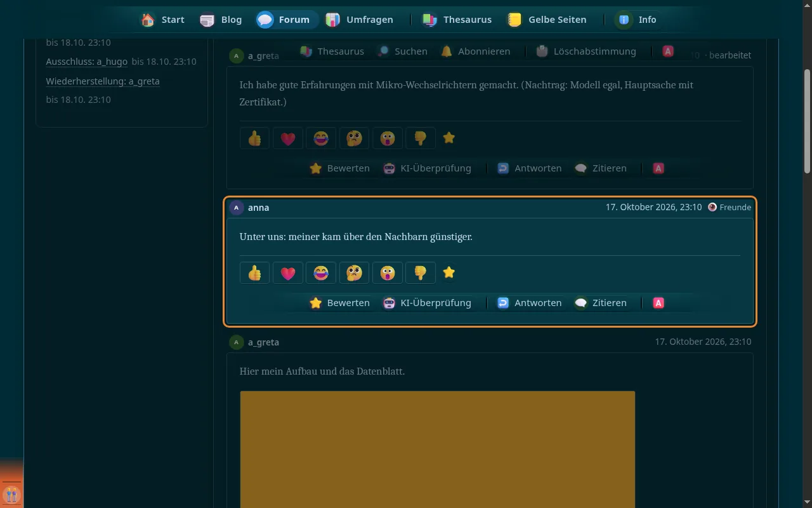
Task: React surprised emoji on Mikro-Wechselrichter post
Action: point(388,138)
